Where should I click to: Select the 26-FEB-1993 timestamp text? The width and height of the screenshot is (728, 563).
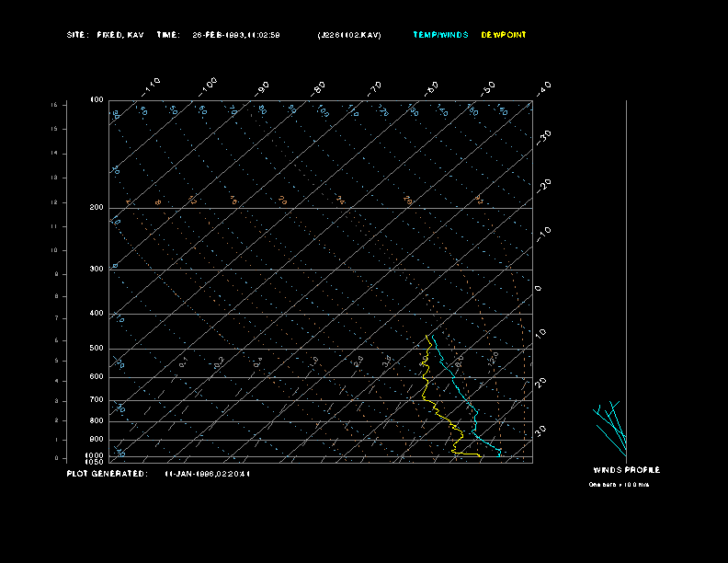point(236,35)
